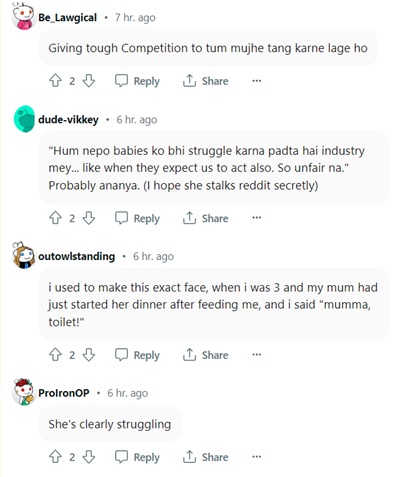Image resolution: width=399 pixels, height=477 pixels.
Task: Share ProIronOP's comment
Action: click(x=206, y=457)
